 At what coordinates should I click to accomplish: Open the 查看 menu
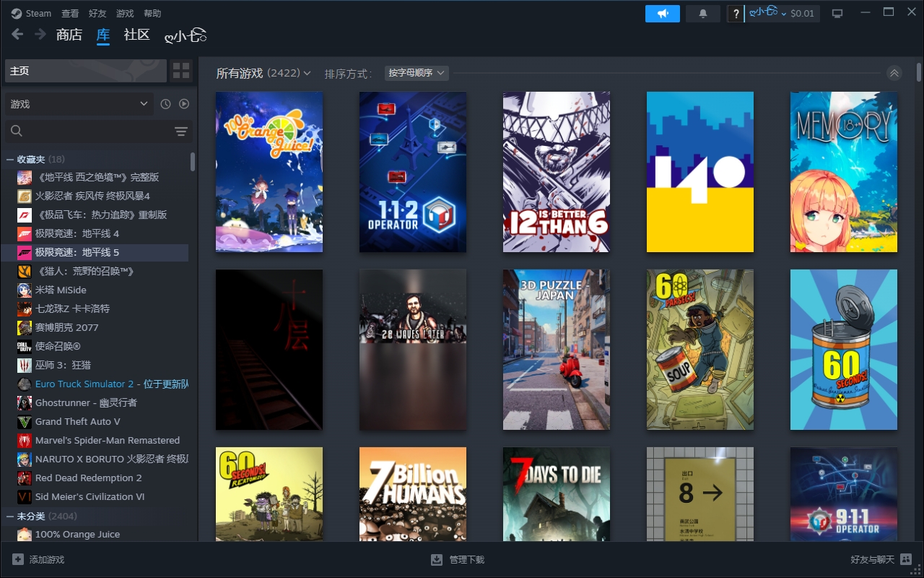[x=70, y=13]
